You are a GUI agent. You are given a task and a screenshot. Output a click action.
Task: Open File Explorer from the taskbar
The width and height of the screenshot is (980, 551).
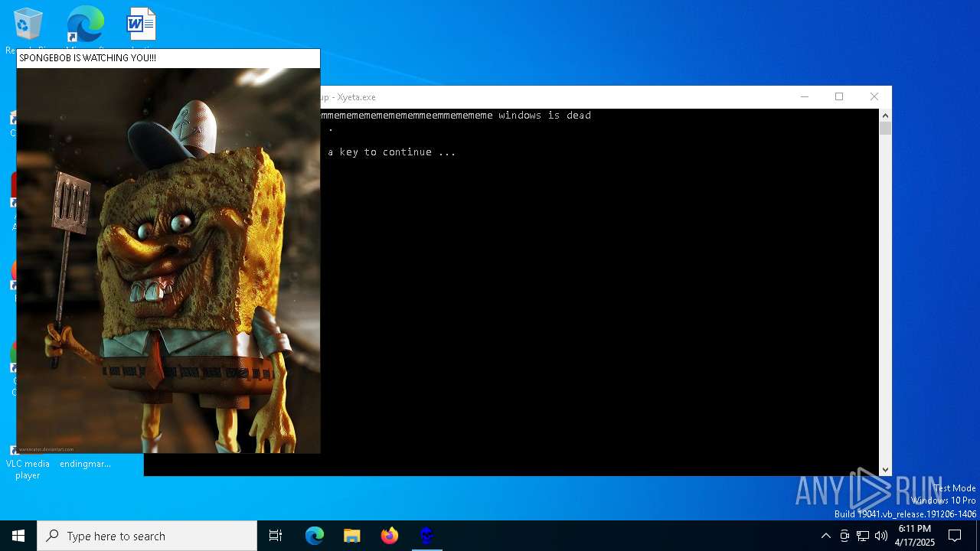click(x=352, y=536)
